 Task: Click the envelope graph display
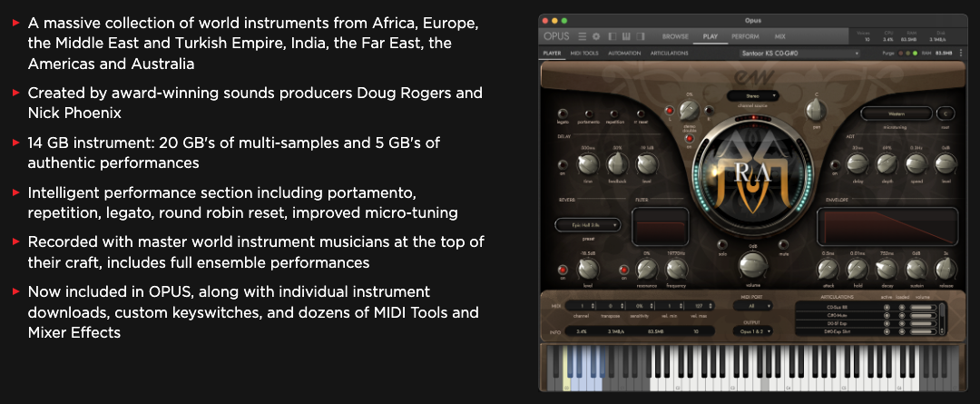pyautogui.click(x=887, y=226)
